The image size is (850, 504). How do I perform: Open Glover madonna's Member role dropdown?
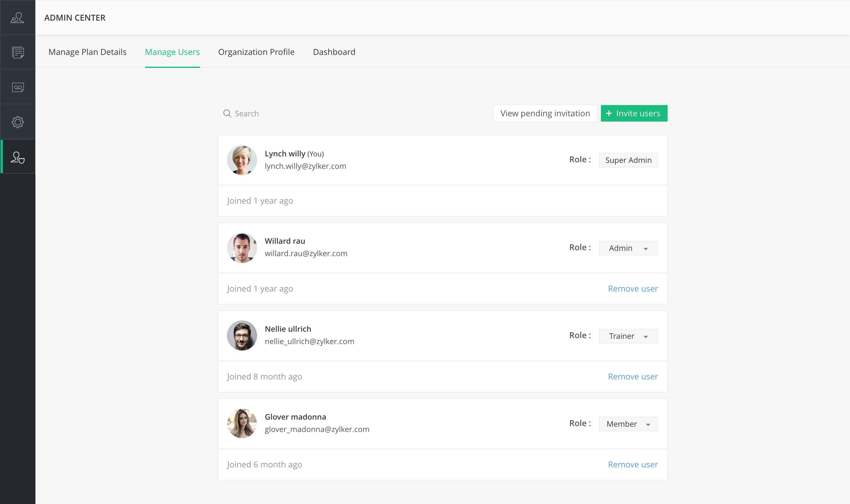628,424
